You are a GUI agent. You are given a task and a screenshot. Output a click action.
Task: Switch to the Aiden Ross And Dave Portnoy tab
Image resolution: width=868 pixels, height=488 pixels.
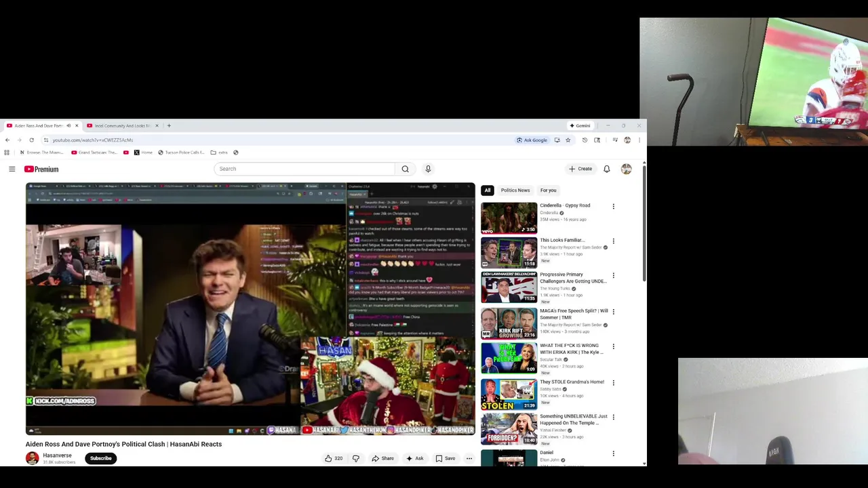pos(39,125)
